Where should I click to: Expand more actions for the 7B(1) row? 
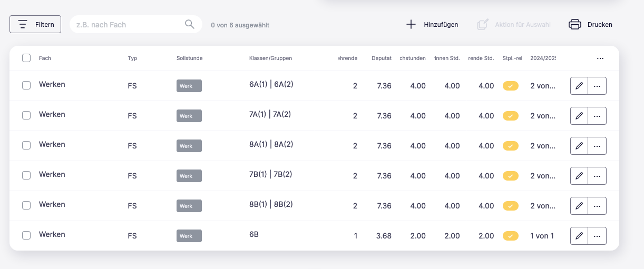(597, 176)
